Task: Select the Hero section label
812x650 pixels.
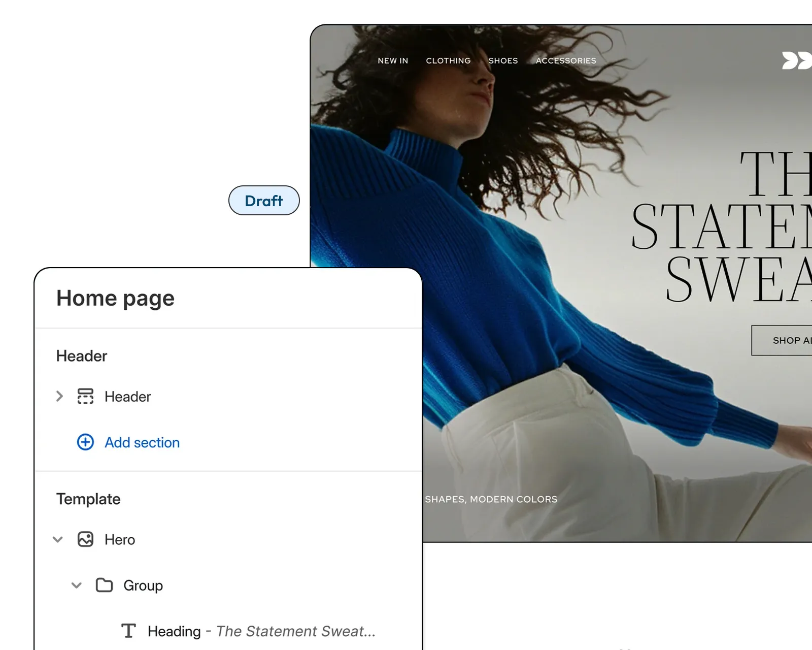Action: click(120, 539)
